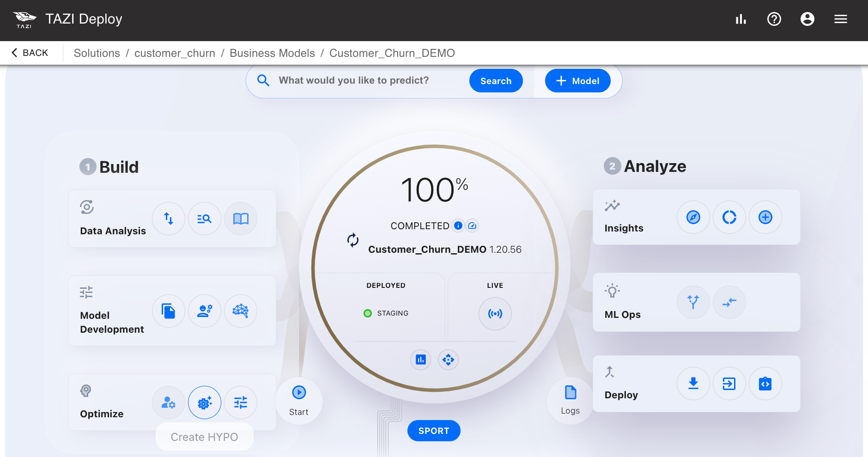Click Model Development user-gears icon

(205, 311)
